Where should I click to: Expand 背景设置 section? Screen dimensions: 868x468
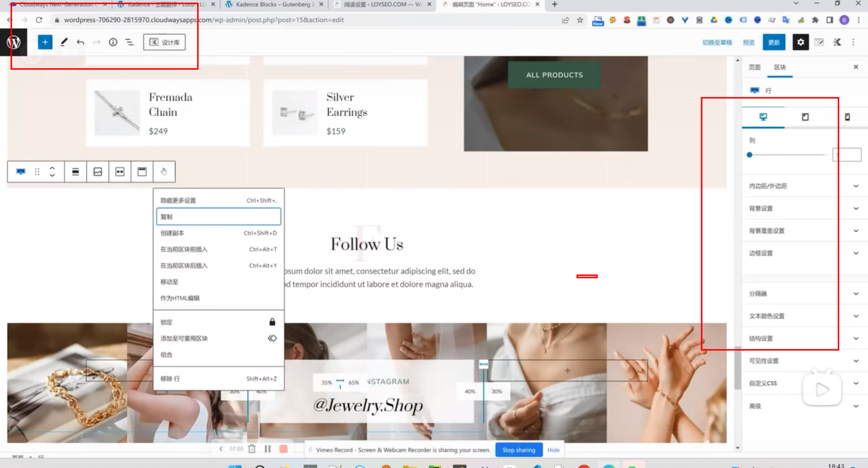click(x=804, y=208)
